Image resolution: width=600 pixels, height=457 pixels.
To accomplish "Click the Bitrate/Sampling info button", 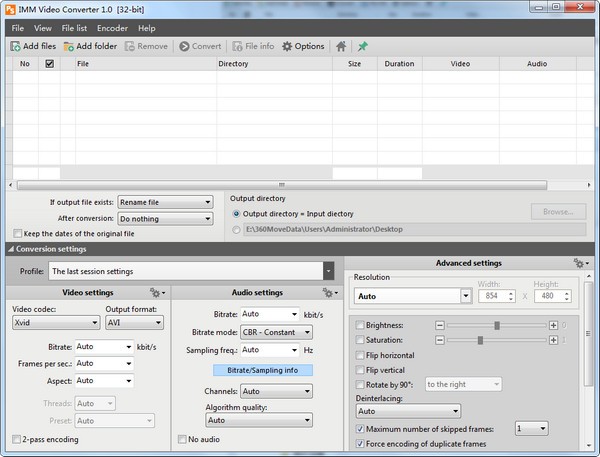I will (263, 370).
